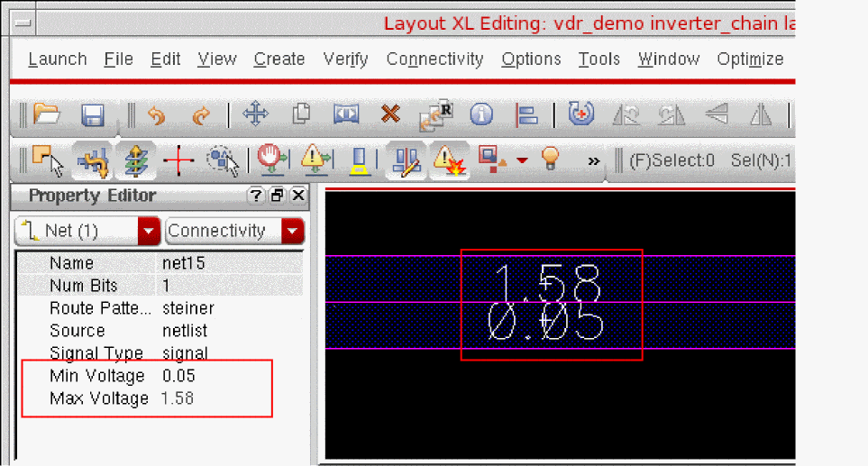868x466 pixels.
Task: Select the selection pointer tool icon
Action: click(47, 161)
